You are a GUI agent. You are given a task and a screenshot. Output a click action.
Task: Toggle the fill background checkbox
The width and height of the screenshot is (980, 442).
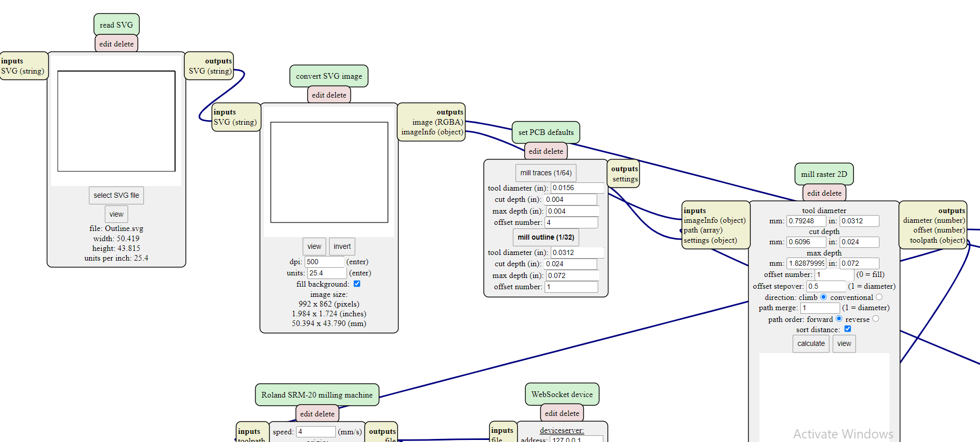357,284
